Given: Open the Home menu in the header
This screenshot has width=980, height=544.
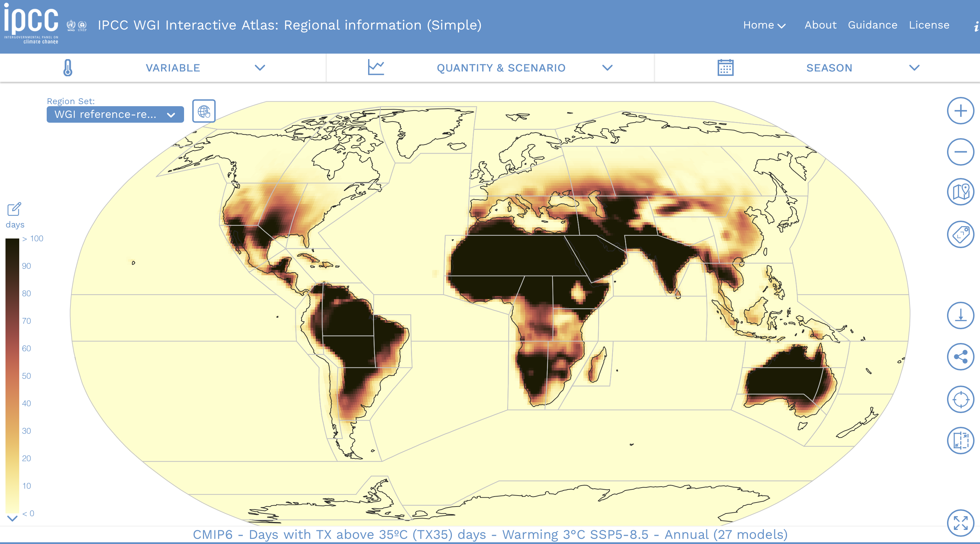Looking at the screenshot, I should point(765,25).
